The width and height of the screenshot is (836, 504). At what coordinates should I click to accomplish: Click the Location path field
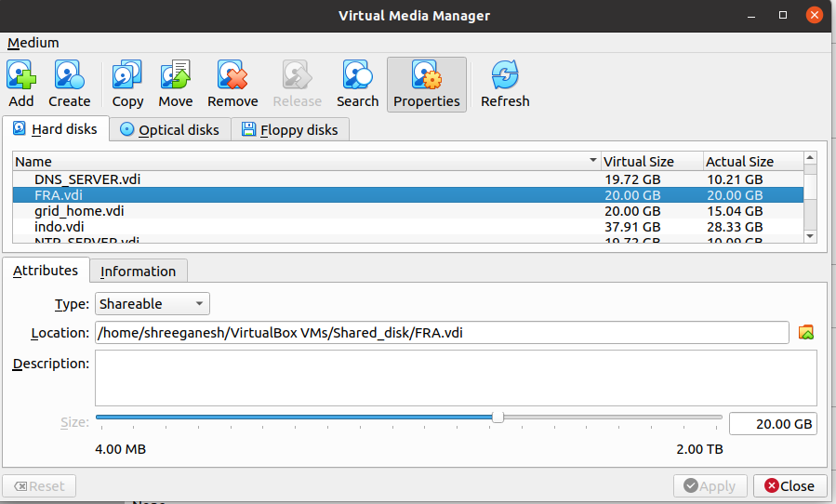pos(442,333)
